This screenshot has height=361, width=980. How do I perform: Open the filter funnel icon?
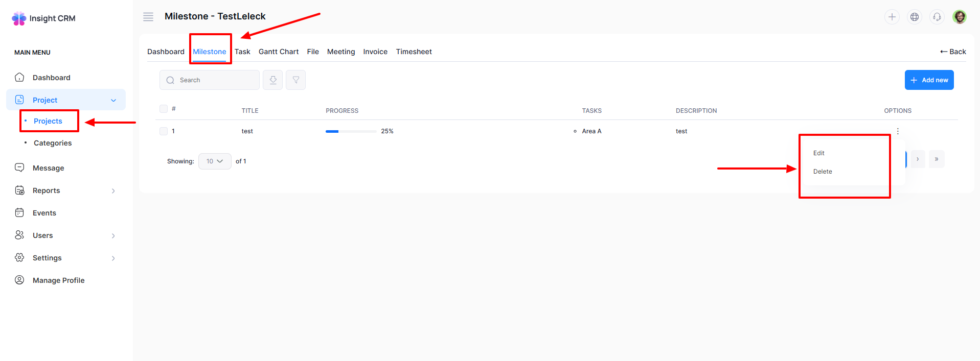pos(295,80)
